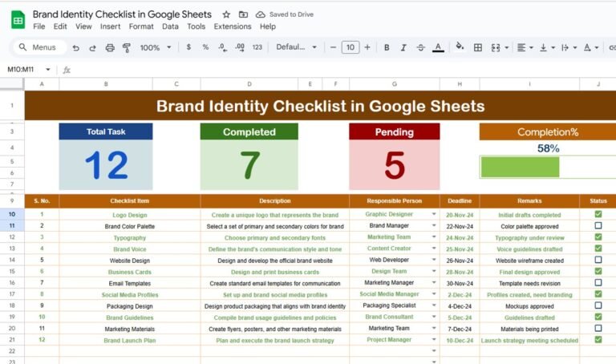Check the Packaging Design status checkbox

598,305
